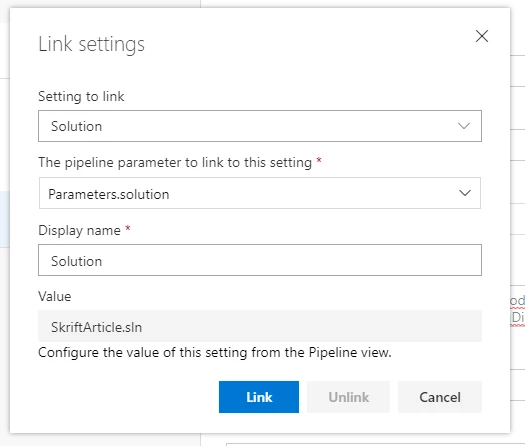Open the Parameters.solution pipeline parameter combo box

(260, 193)
